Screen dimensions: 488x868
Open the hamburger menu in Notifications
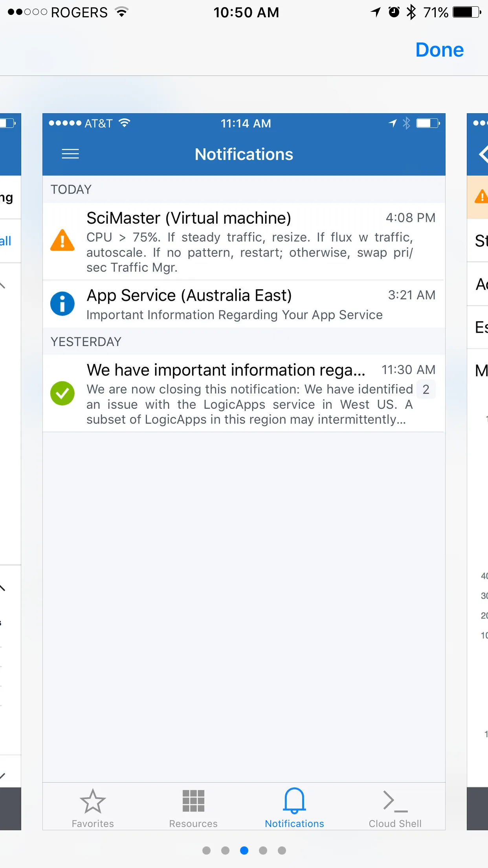(70, 154)
